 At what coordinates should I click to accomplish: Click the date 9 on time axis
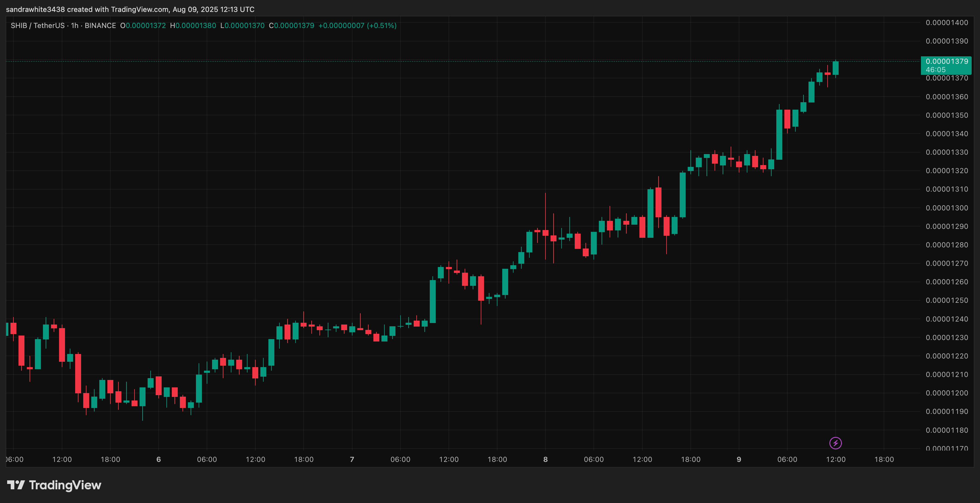pos(739,459)
